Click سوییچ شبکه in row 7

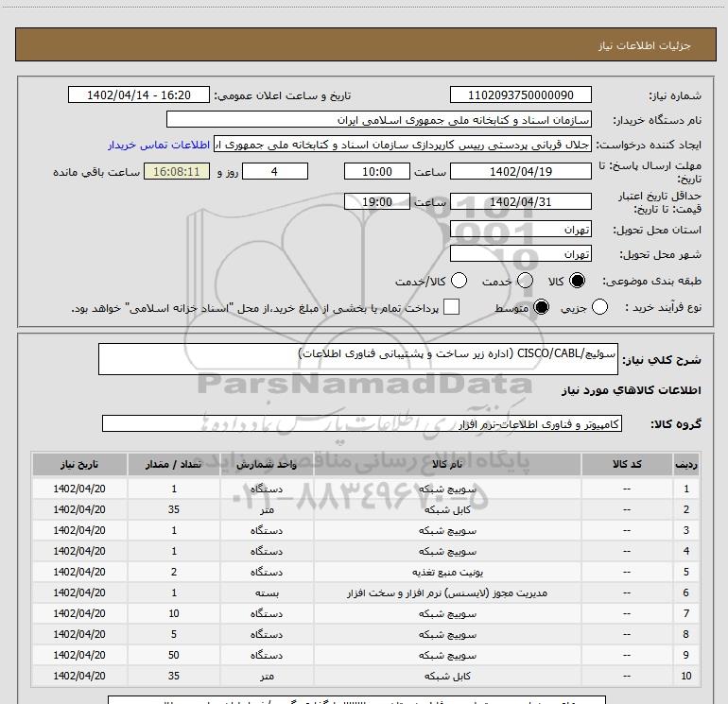click(447, 614)
